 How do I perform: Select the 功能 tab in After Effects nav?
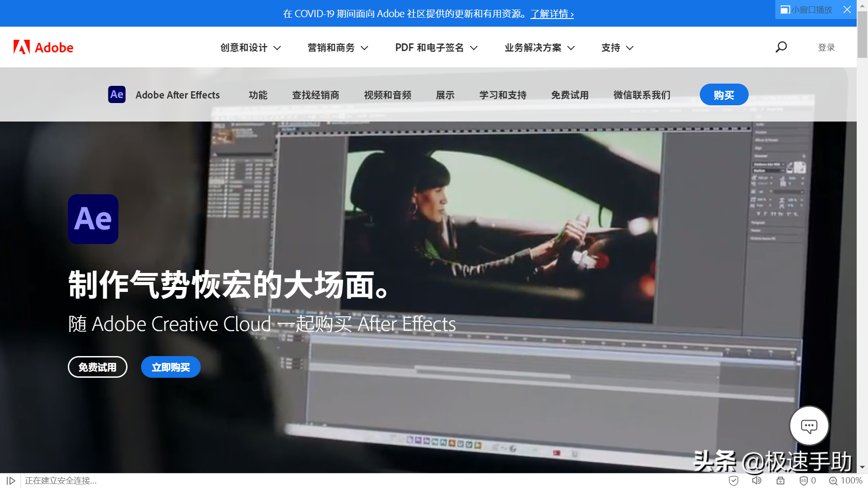(258, 94)
